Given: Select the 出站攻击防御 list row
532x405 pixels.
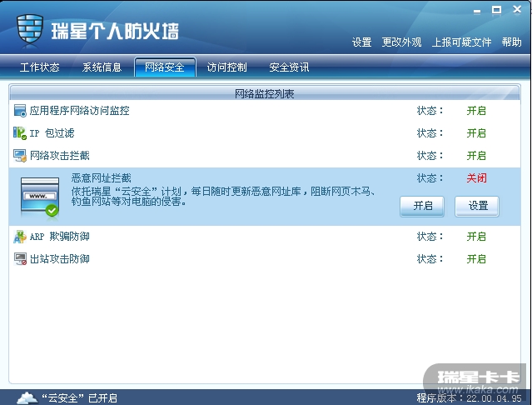Looking at the screenshot, I should point(265,259).
